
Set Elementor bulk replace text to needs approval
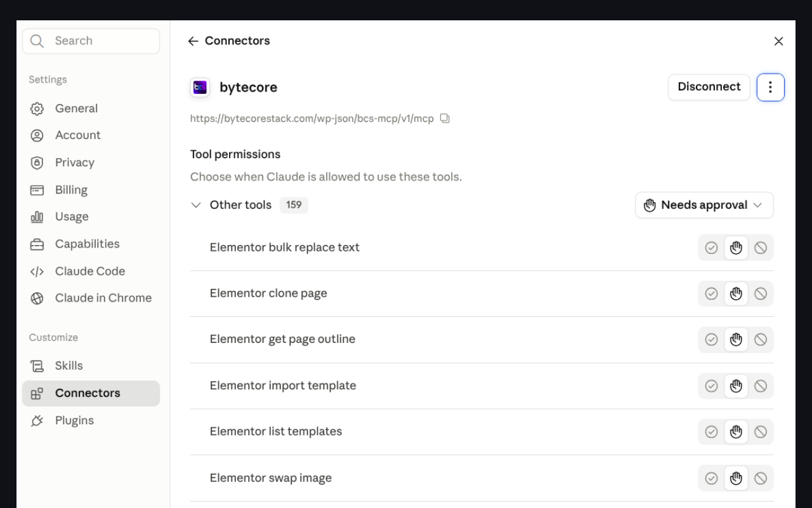tap(736, 248)
